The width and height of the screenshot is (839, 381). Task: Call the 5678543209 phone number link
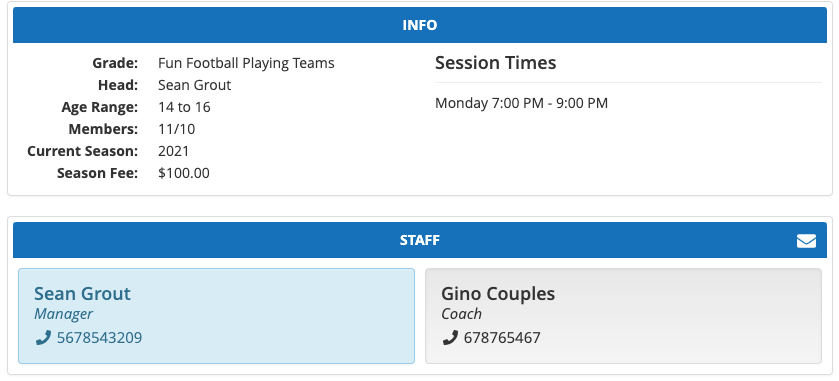(x=100, y=338)
